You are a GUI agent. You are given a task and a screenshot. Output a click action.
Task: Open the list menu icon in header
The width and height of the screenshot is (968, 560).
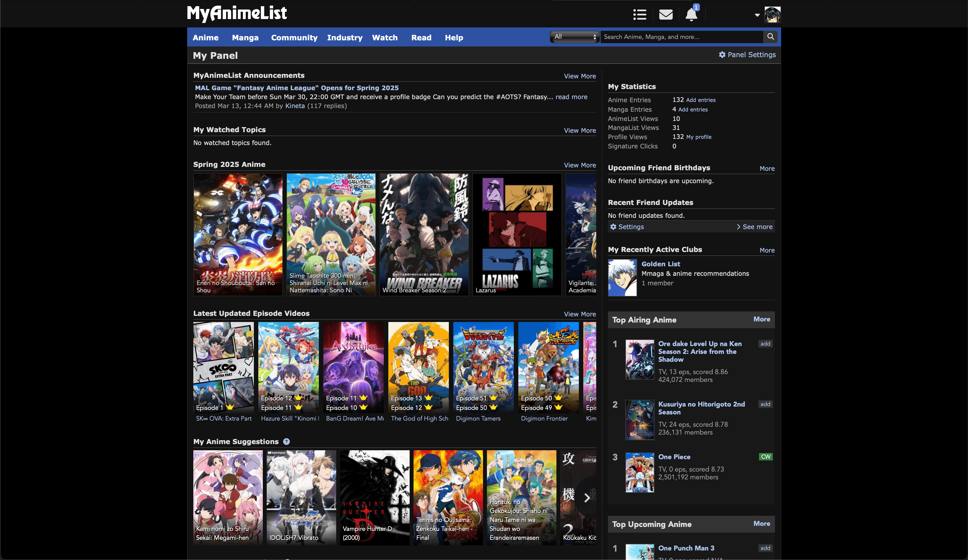tap(640, 15)
